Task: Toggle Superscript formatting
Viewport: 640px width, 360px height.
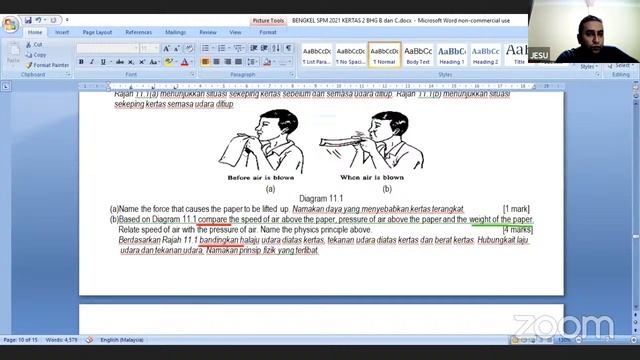Action: click(142, 62)
